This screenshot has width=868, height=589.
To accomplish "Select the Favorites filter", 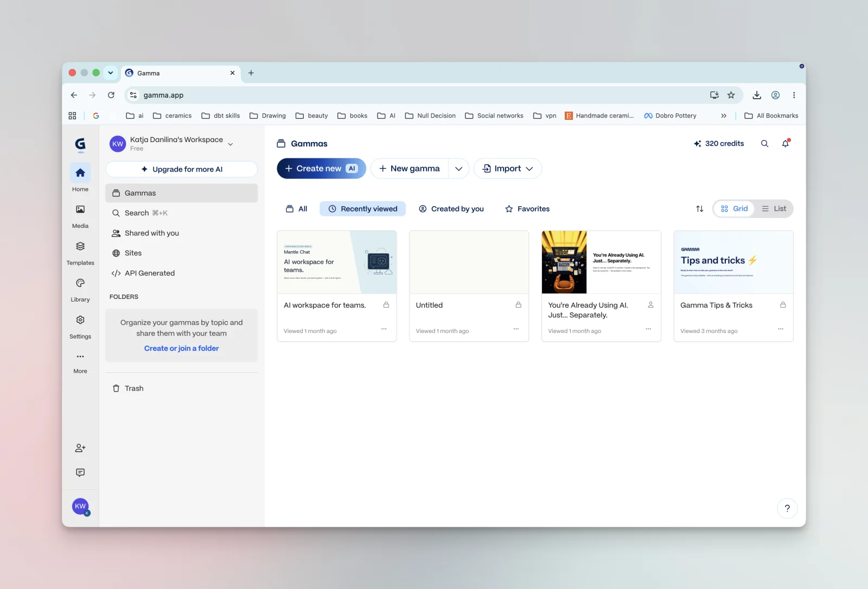I will tap(527, 209).
